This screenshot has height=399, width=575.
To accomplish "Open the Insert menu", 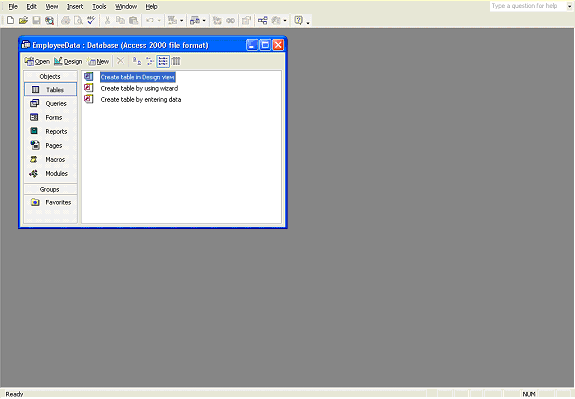I will coord(75,7).
